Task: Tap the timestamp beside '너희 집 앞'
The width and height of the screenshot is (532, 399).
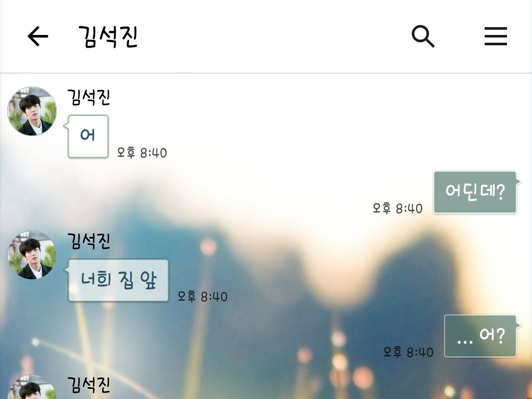Action: (202, 297)
